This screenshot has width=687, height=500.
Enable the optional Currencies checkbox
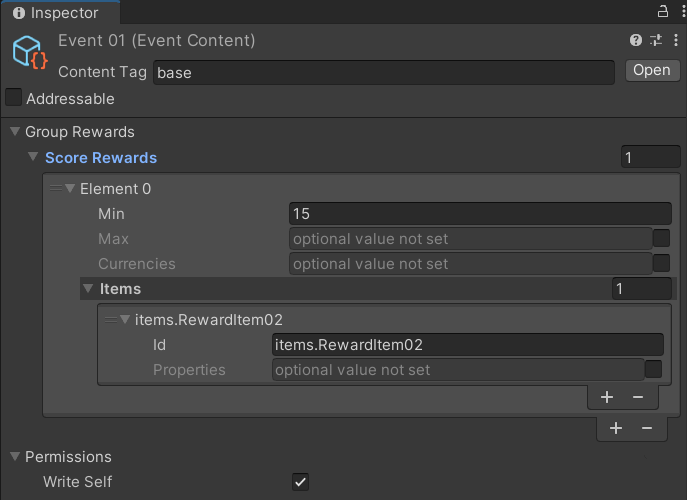click(x=661, y=263)
